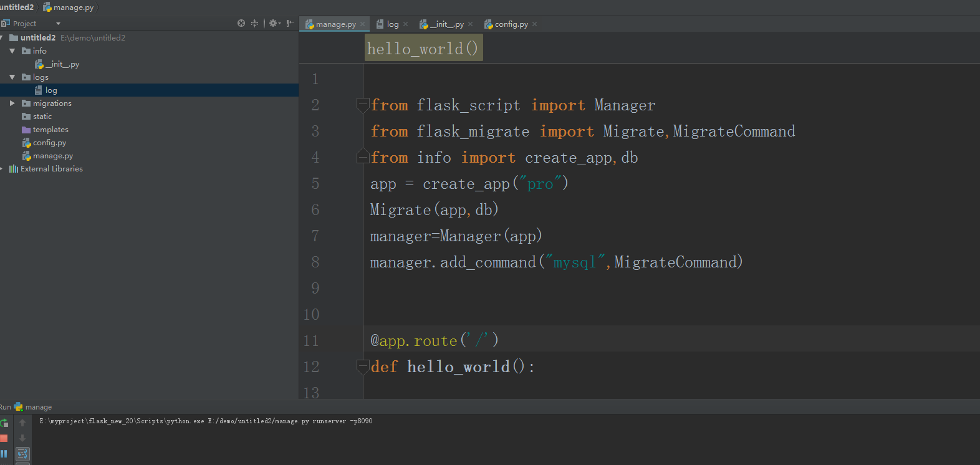Rerun the manage run configuration
The image size is (980, 465).
[4, 423]
